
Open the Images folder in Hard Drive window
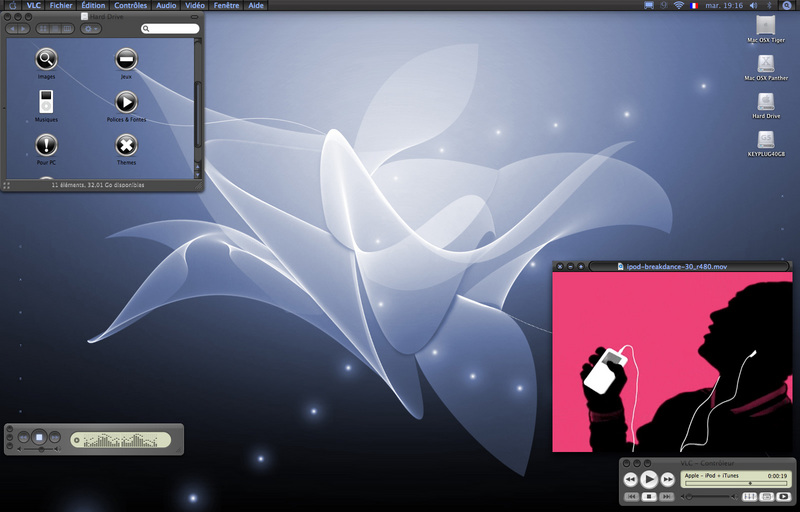coord(46,60)
